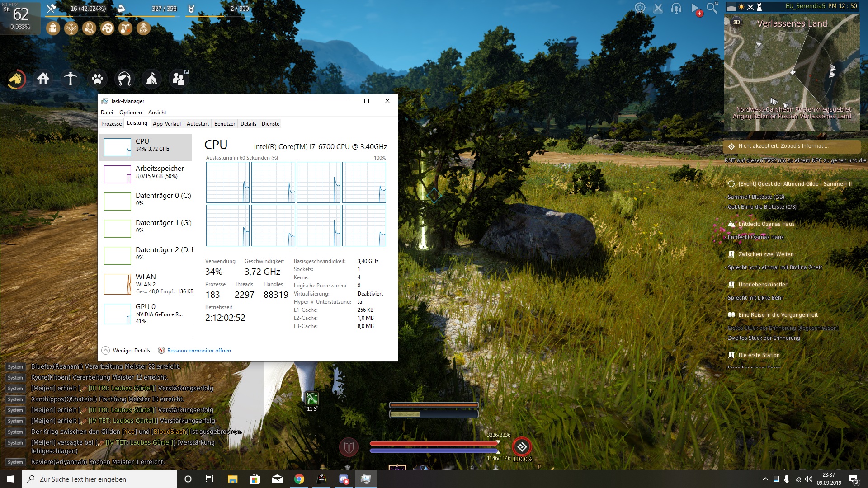This screenshot has width=868, height=488.
Task: Click the taskbar clock showing 23:37
Action: (x=829, y=479)
